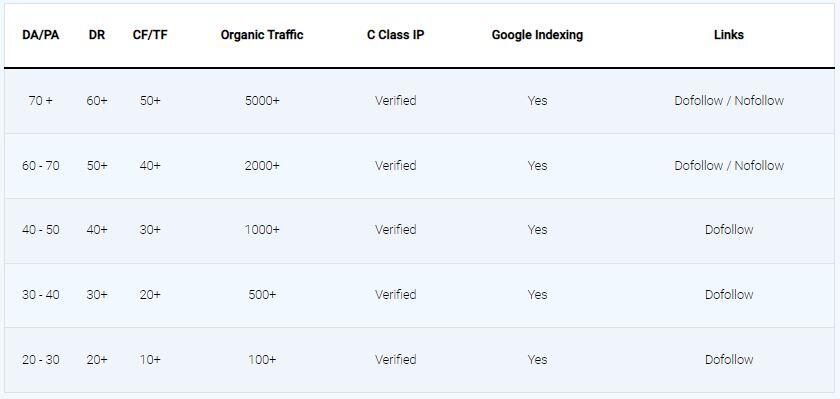Image resolution: width=840 pixels, height=399 pixels.
Task: Click the 100+ organic traffic value
Action: 262,359
